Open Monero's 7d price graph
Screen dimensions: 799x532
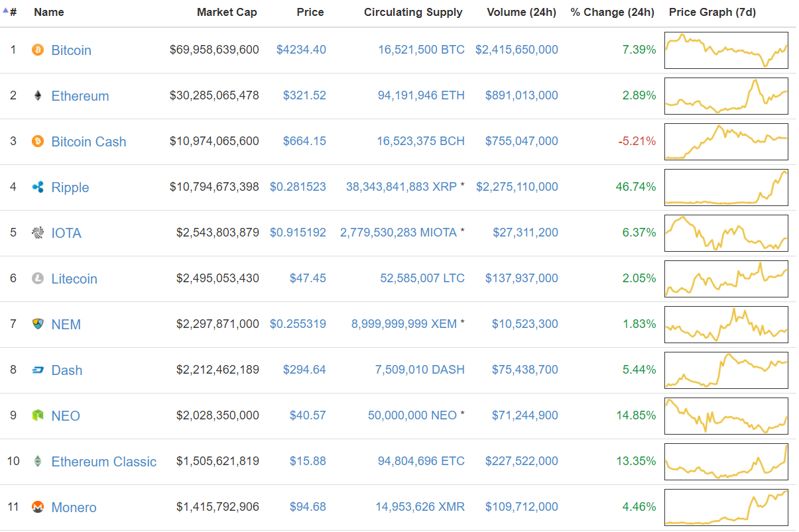(x=726, y=507)
